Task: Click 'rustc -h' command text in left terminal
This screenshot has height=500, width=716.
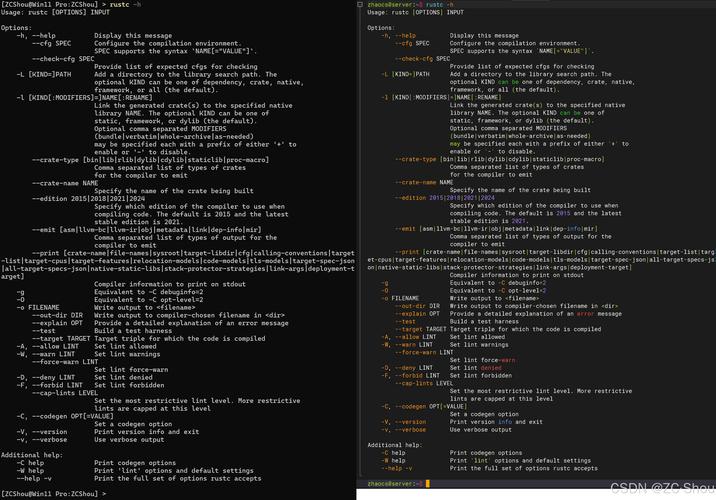Action: click(125, 5)
